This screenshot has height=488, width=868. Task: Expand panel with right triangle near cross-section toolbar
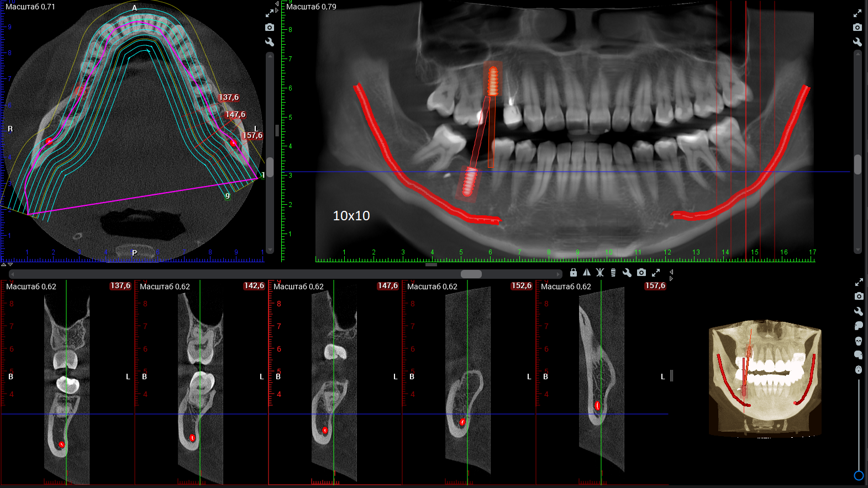coord(671,279)
